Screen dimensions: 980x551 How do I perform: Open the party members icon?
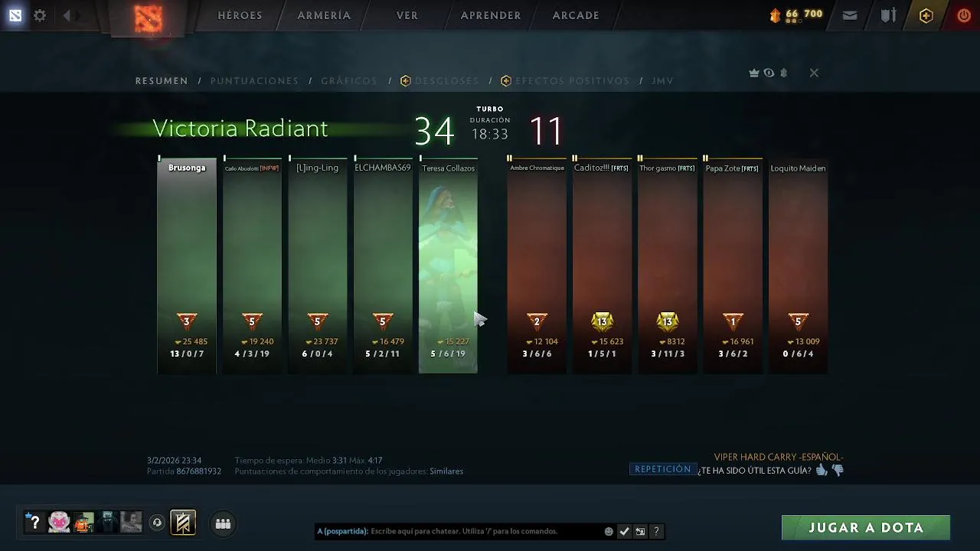click(x=223, y=523)
